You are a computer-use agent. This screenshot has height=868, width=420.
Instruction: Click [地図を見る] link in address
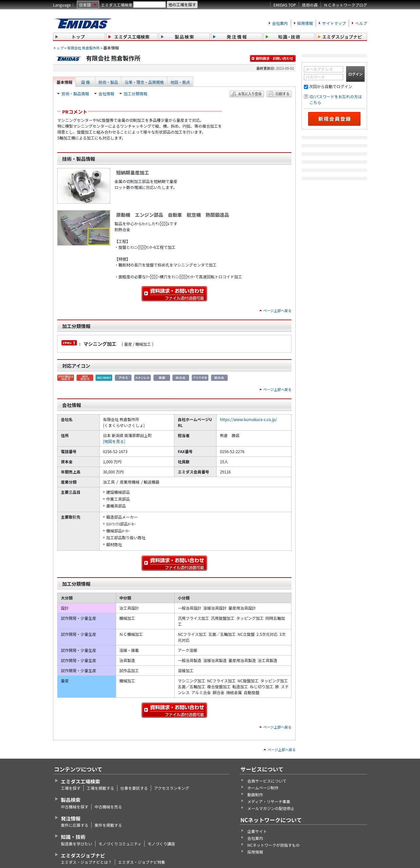coord(114,441)
